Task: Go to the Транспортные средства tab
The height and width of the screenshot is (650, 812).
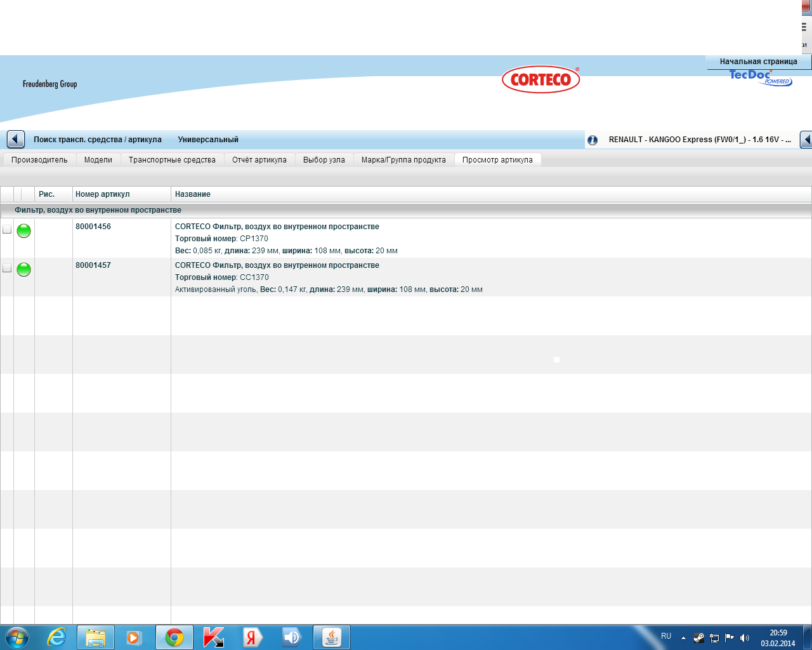Action: pyautogui.click(x=172, y=160)
